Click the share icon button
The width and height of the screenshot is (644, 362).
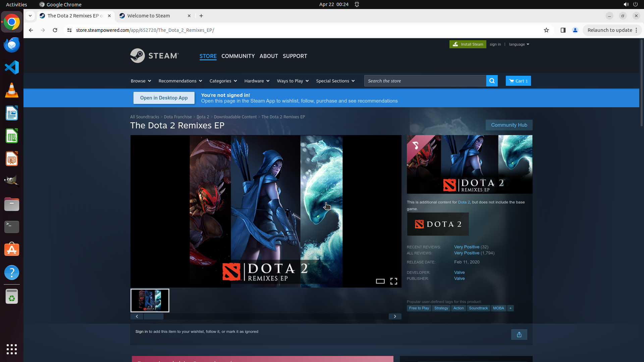click(519, 335)
